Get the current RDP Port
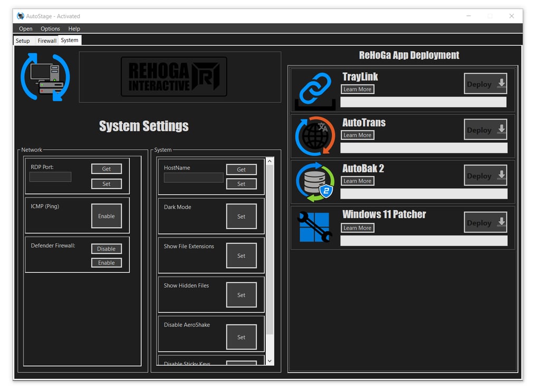This screenshot has width=540, height=392. pos(107,169)
